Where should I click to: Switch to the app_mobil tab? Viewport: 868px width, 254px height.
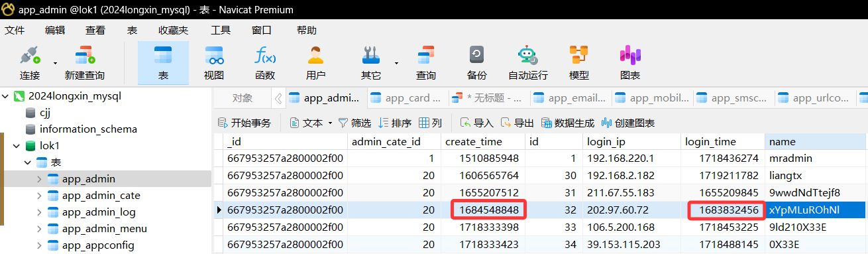pos(653,98)
